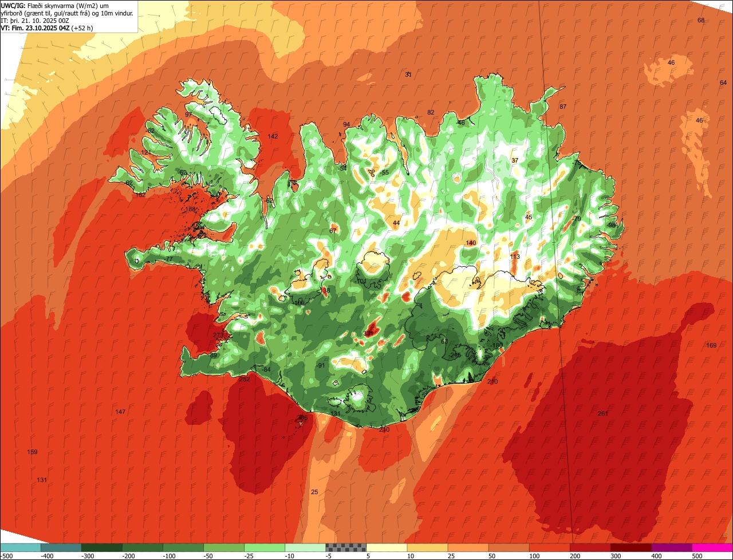Click the map value 79
The image size is (733, 560).
pos(577,219)
